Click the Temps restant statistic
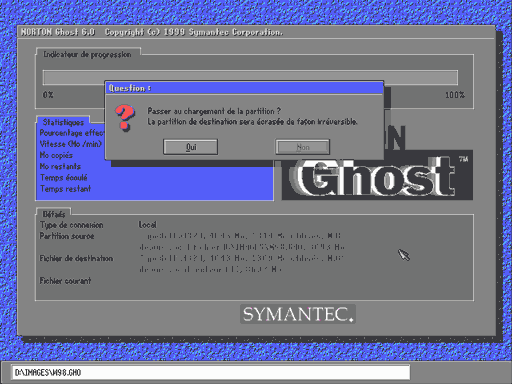The height and width of the screenshot is (384, 512). tap(65, 189)
